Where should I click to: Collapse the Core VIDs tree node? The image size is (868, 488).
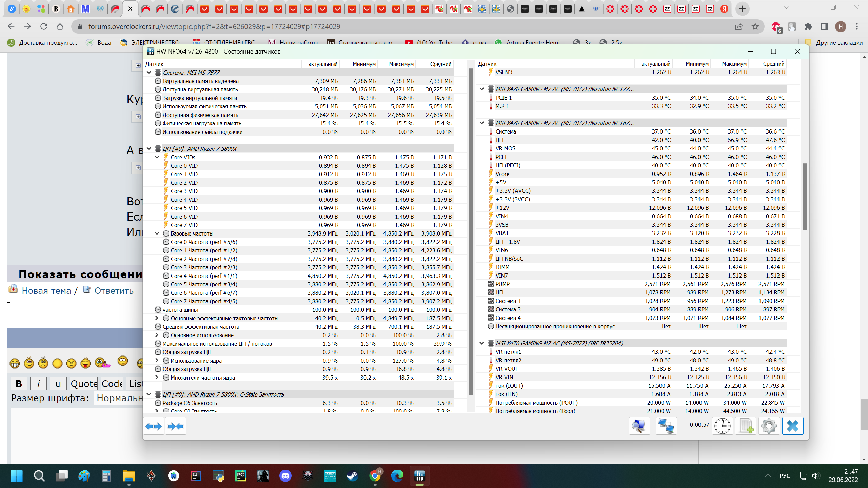157,157
